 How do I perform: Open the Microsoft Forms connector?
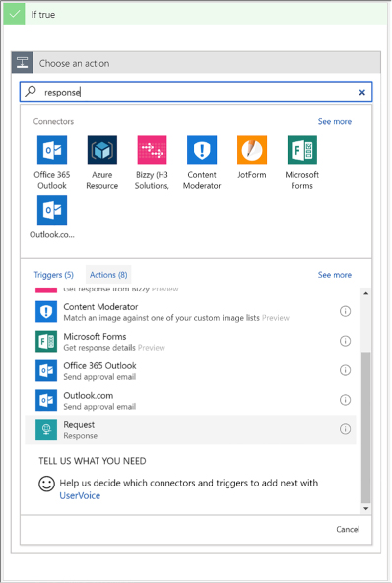pos(302,150)
